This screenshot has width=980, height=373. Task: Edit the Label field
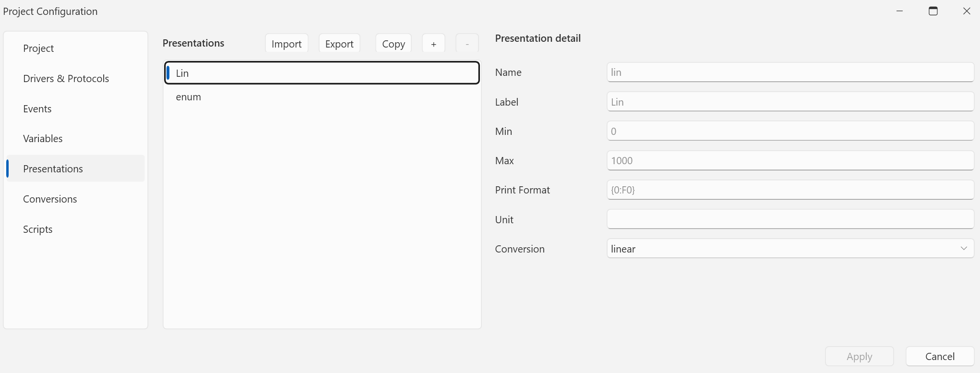click(790, 102)
